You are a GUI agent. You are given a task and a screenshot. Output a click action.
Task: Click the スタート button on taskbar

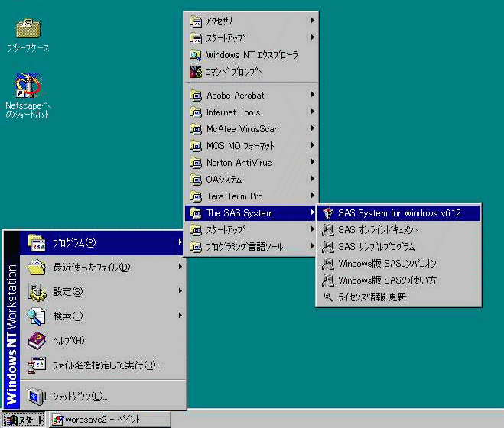pos(24,420)
